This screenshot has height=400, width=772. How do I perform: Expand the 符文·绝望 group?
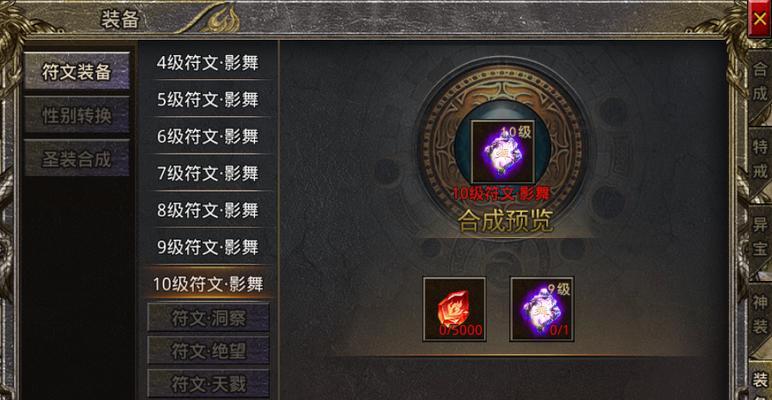(x=208, y=350)
